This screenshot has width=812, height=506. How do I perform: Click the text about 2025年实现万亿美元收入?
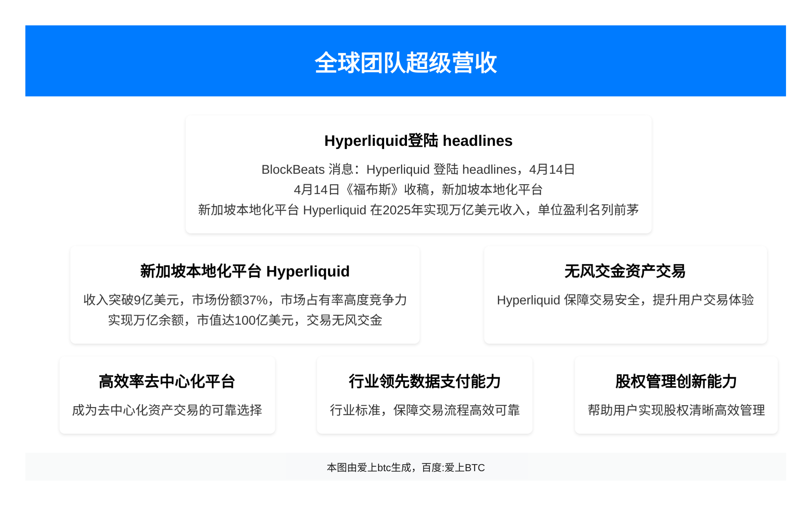(x=419, y=210)
